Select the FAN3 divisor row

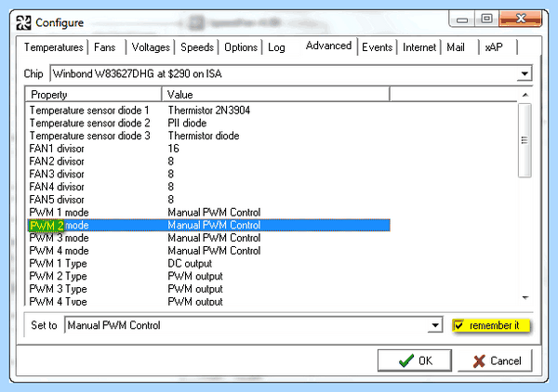208,174
